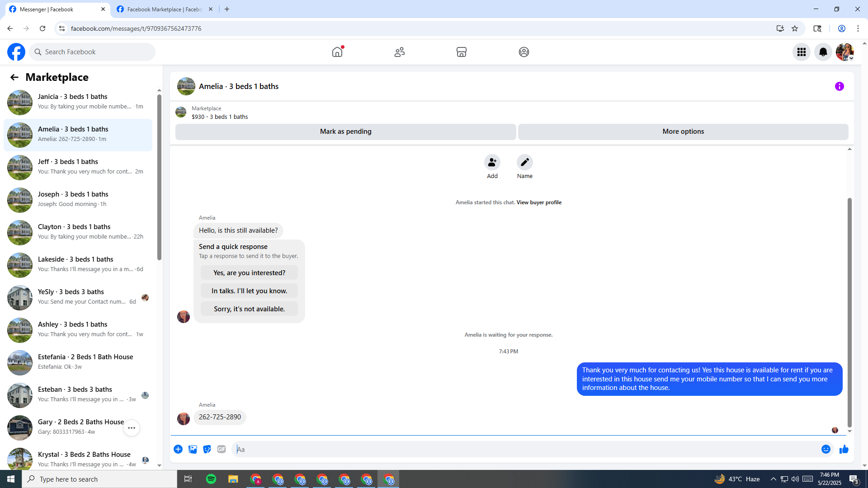Choose a sticker in composer
The image size is (868, 488).
pyautogui.click(x=207, y=449)
